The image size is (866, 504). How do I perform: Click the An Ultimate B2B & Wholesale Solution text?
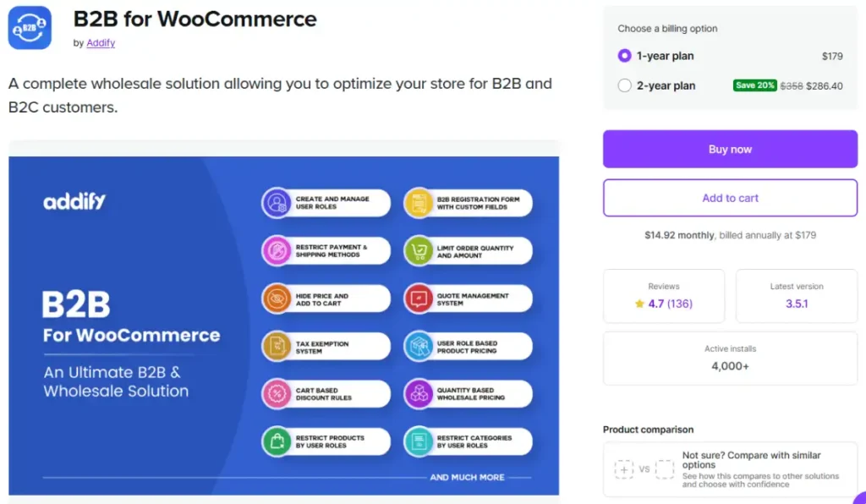click(x=116, y=381)
